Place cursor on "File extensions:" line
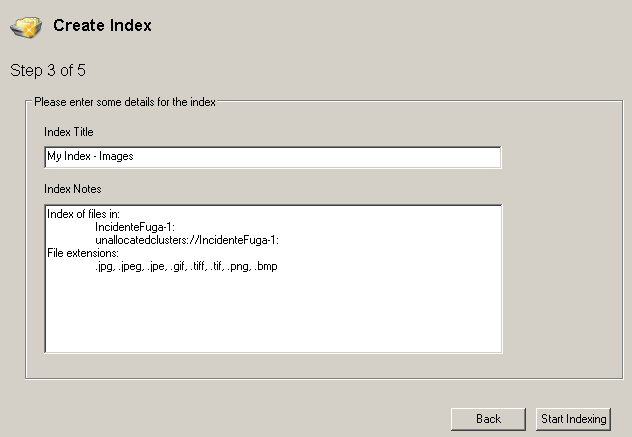 tap(82, 253)
